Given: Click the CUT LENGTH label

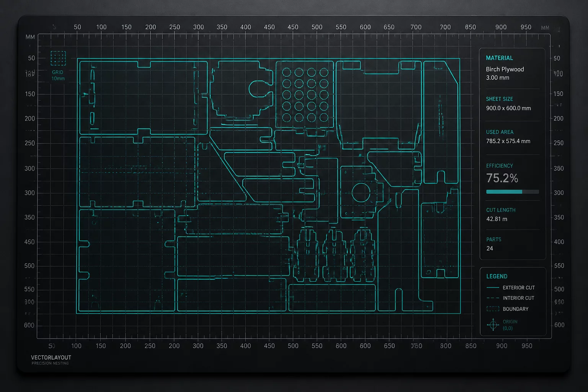Looking at the screenshot, I should point(501,210).
